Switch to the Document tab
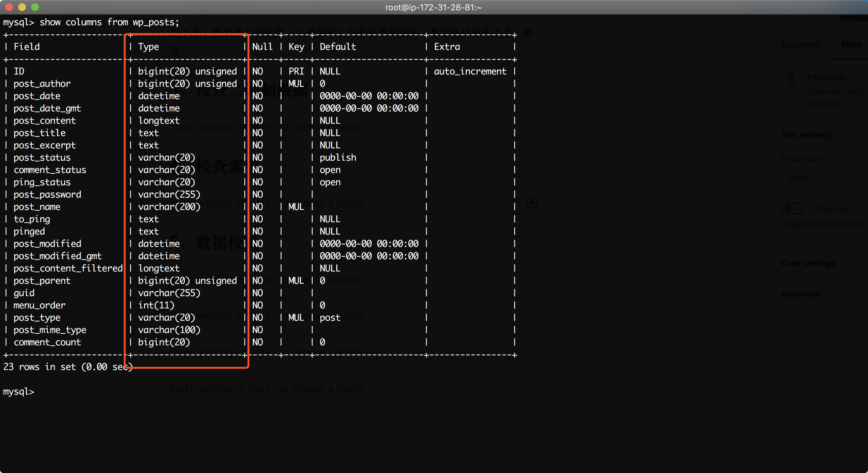The width and height of the screenshot is (868, 473). coord(801,44)
